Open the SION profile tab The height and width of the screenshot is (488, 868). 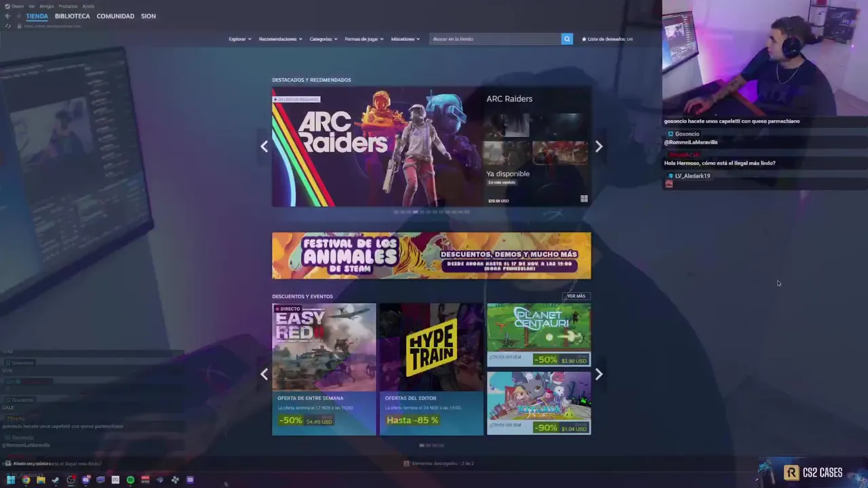[148, 16]
